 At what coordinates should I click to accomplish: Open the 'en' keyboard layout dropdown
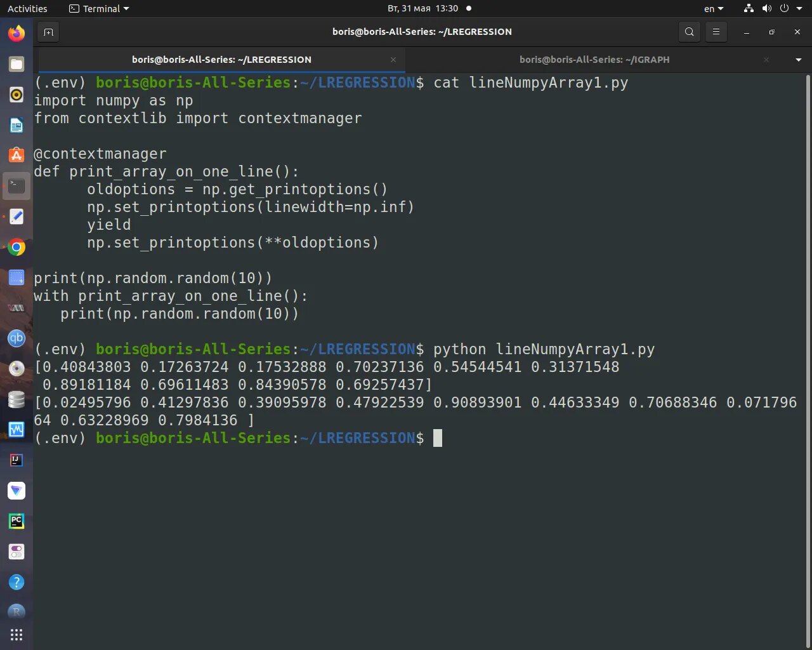(x=714, y=8)
